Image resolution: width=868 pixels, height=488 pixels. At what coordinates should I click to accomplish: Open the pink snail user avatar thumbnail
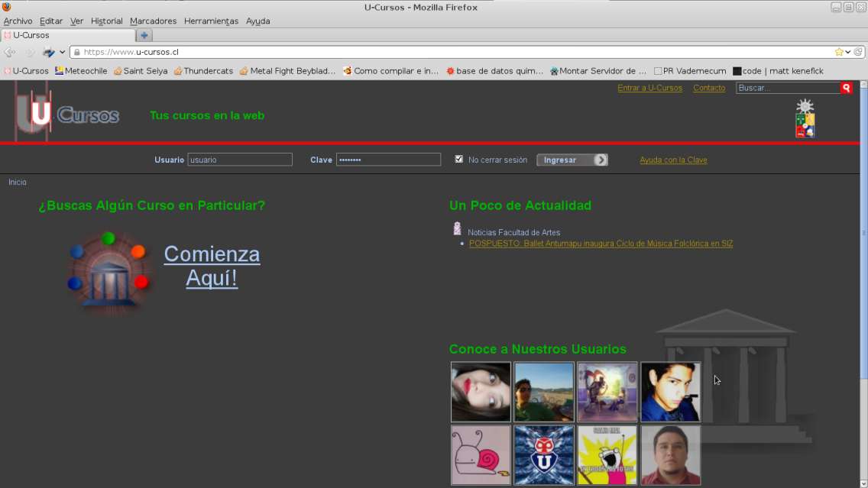(x=481, y=455)
